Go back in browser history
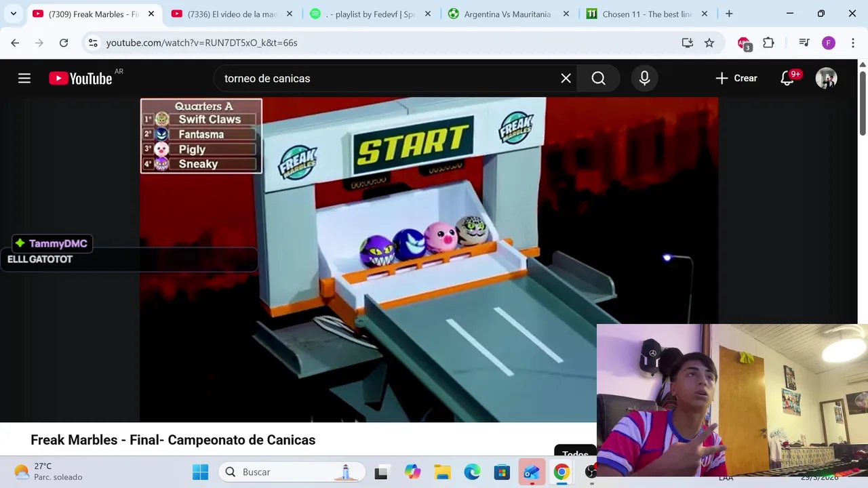Image resolution: width=868 pixels, height=488 pixels. click(15, 43)
